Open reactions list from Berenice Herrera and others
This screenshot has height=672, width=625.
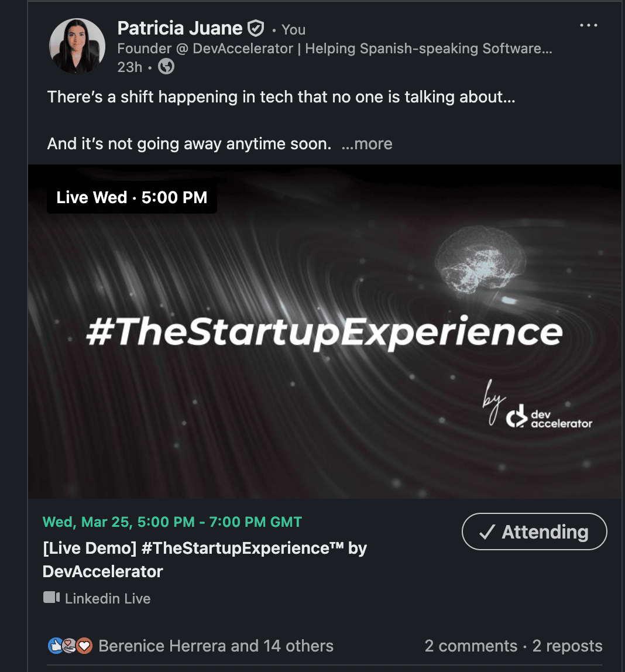(x=216, y=646)
